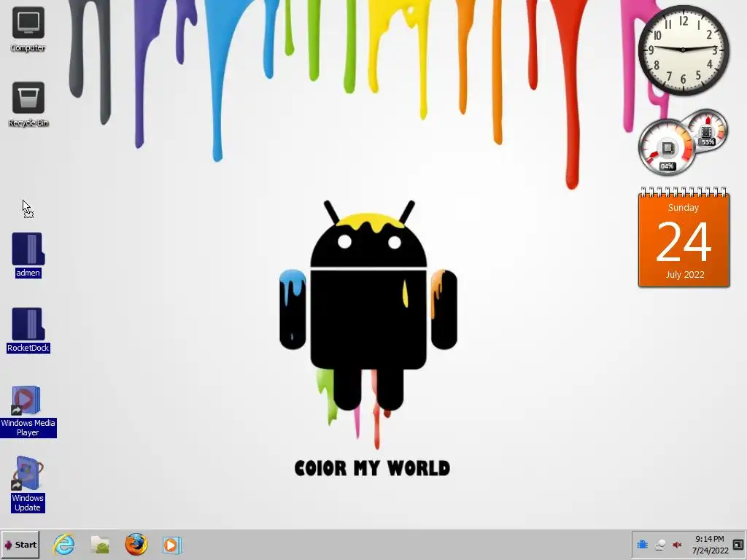Click the "July 2022" text on calendar

pyautogui.click(x=685, y=275)
